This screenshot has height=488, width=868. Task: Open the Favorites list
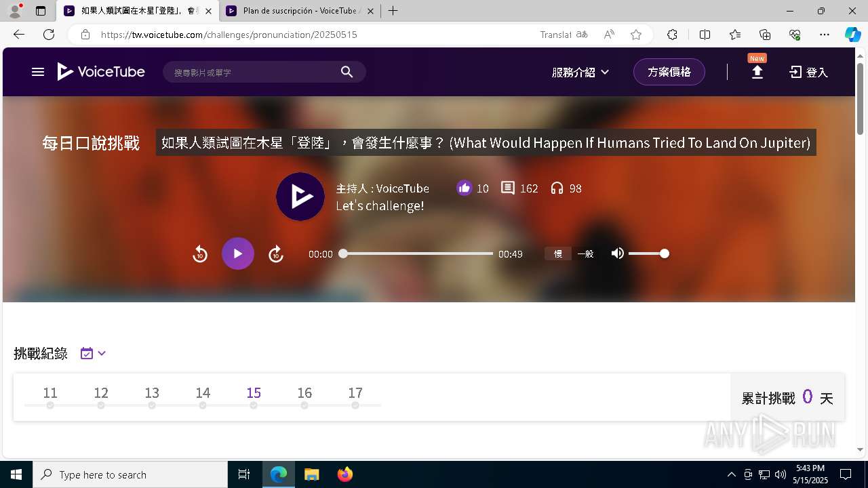[x=735, y=35]
